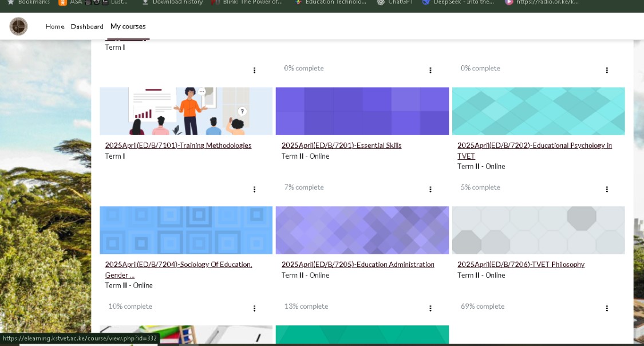The width and height of the screenshot is (644, 346).
Task: Click the teal Educational Psychology course banner
Action: (x=538, y=111)
